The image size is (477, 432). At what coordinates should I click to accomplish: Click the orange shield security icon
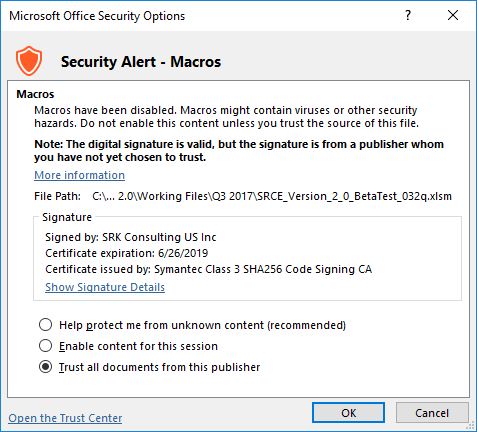pos(29,61)
